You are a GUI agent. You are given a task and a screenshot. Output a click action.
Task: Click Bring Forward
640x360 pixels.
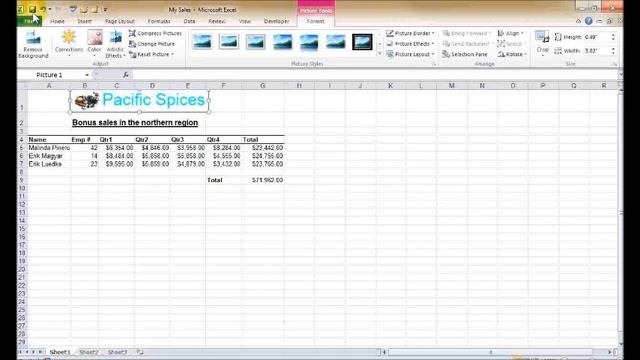[x=467, y=33]
